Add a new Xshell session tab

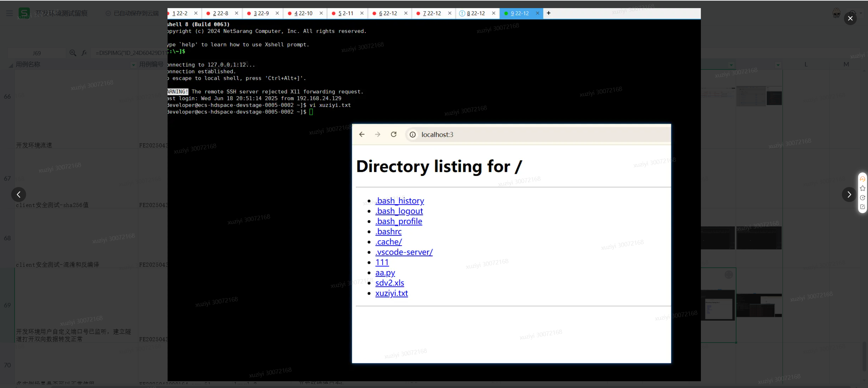549,13
